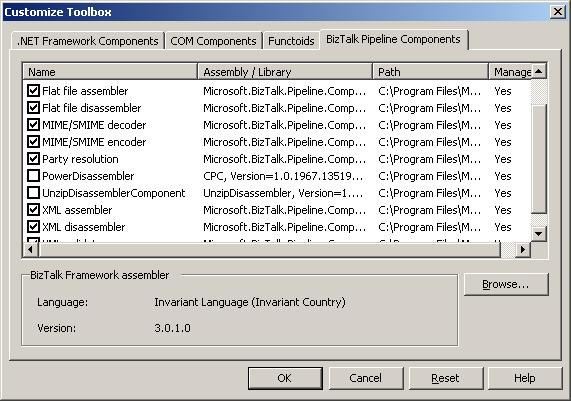The width and height of the screenshot is (571, 401).
Task: Click the assembly cell of Party resolution row
Action: pos(284,159)
